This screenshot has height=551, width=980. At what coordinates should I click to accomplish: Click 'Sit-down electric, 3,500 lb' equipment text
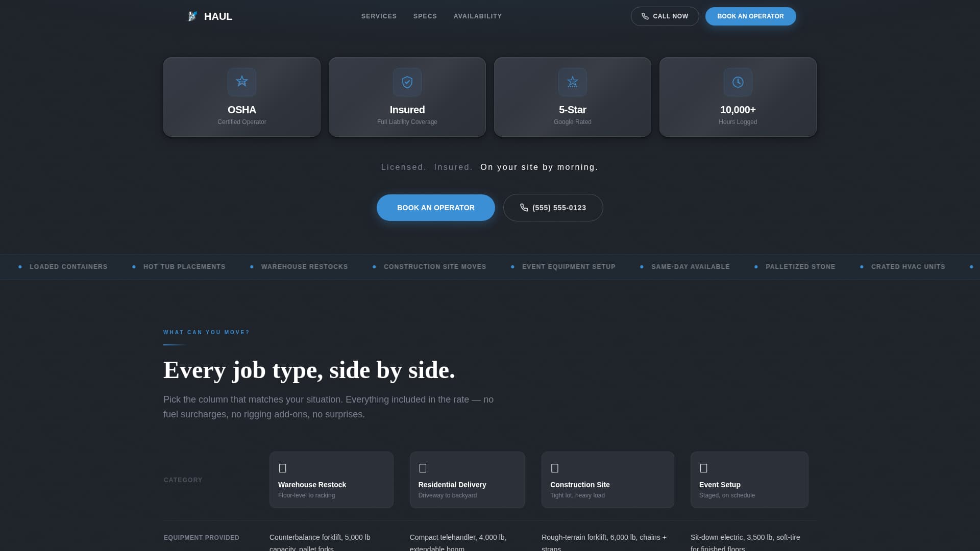pos(732,537)
